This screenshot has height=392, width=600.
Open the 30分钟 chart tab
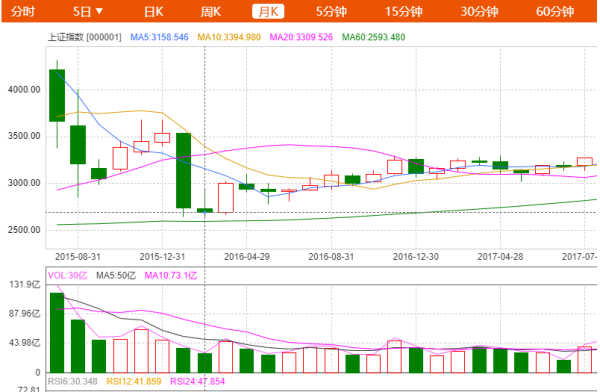pyautogui.click(x=479, y=11)
